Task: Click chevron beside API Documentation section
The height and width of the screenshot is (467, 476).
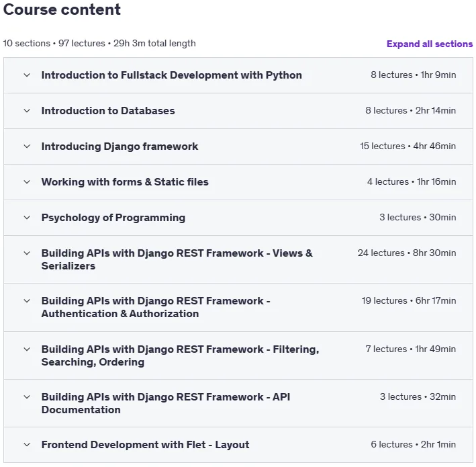Action: point(27,397)
